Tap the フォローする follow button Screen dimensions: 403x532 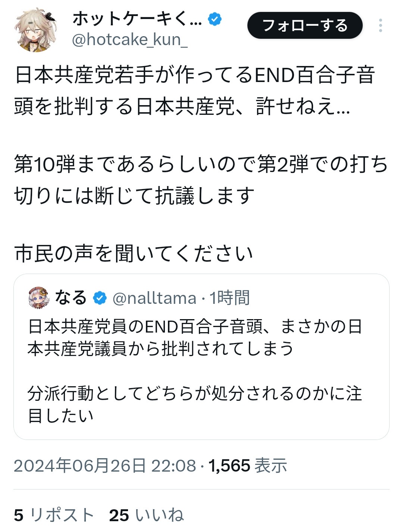click(304, 25)
